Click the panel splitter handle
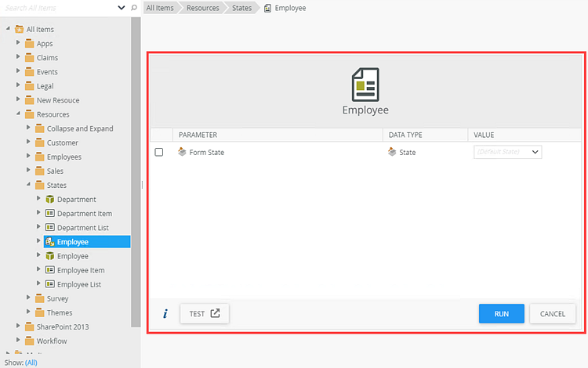This screenshot has height=368, width=588. (x=142, y=185)
